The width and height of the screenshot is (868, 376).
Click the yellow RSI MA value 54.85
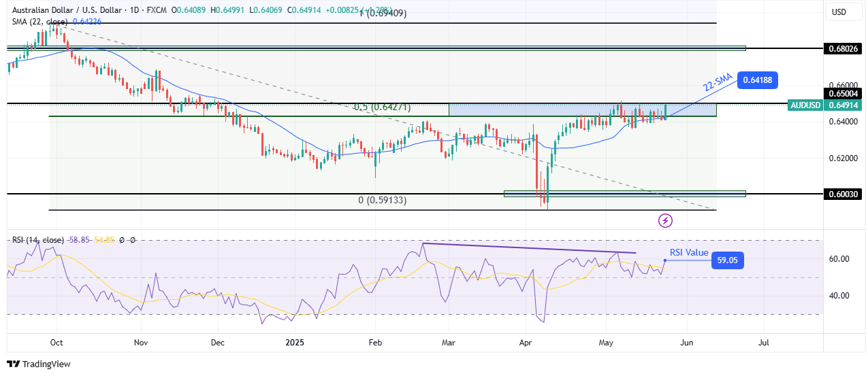tap(106, 240)
